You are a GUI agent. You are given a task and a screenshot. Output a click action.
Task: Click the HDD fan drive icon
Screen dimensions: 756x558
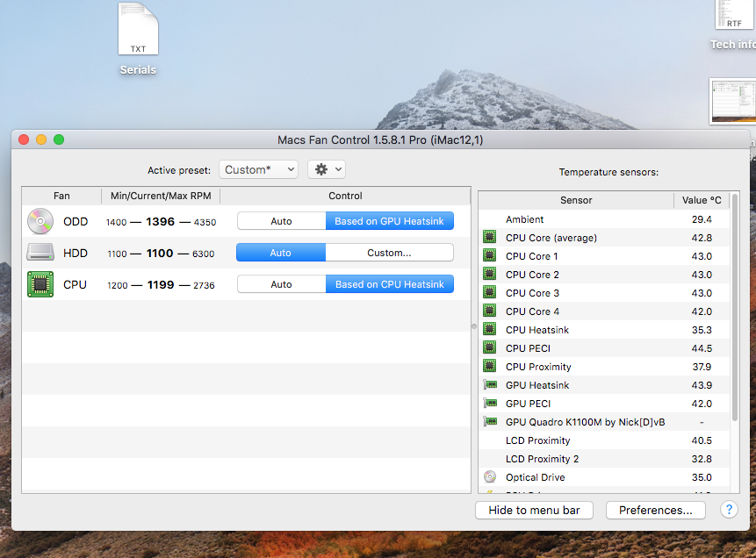pos(40,252)
